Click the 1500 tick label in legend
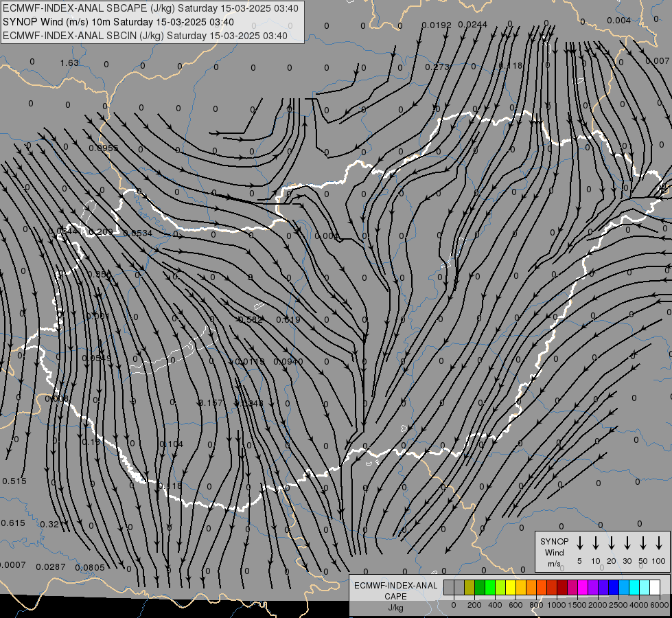This screenshot has height=618, width=672. 577,605
